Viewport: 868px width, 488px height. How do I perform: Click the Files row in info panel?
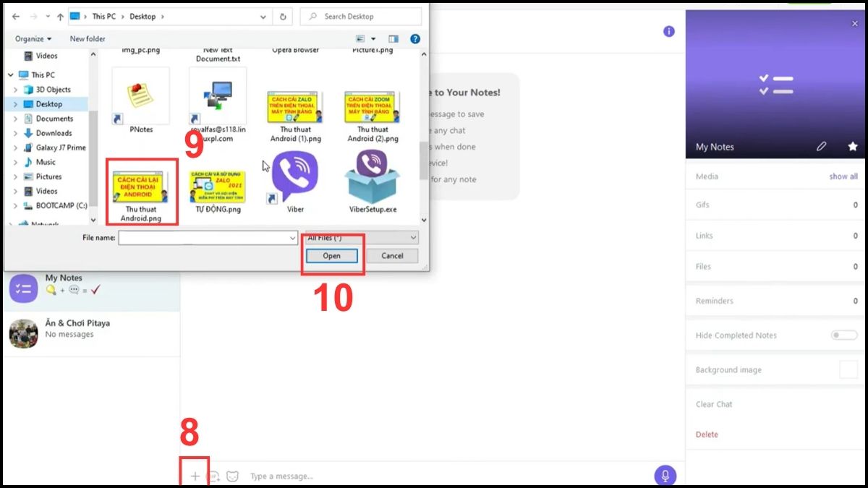(x=776, y=266)
